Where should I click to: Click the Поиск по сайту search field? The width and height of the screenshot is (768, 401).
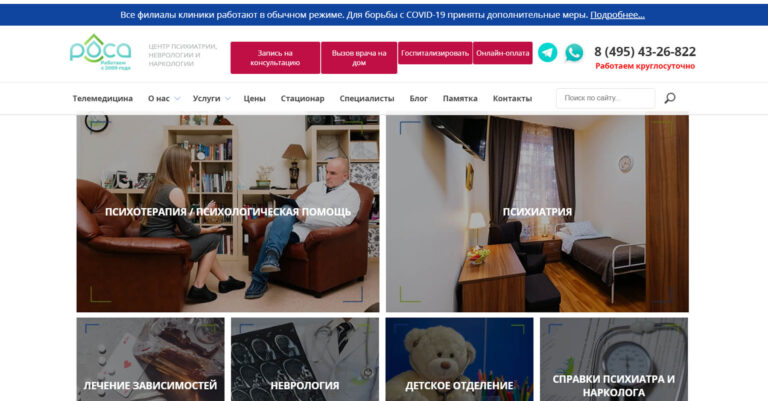coord(605,98)
